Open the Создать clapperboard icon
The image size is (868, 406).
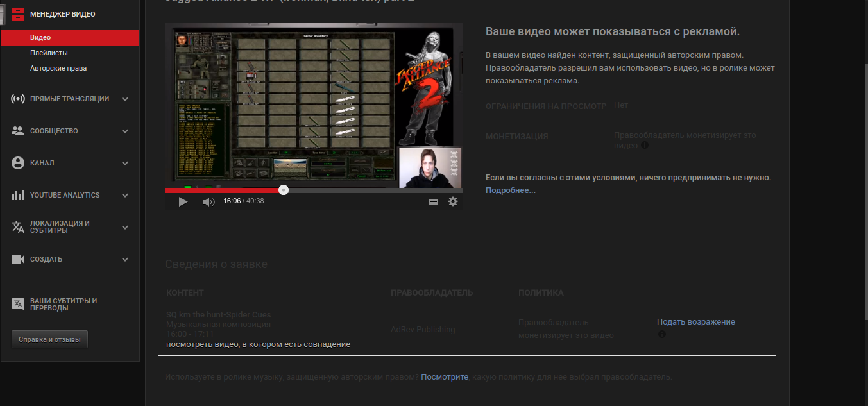pos(17,258)
